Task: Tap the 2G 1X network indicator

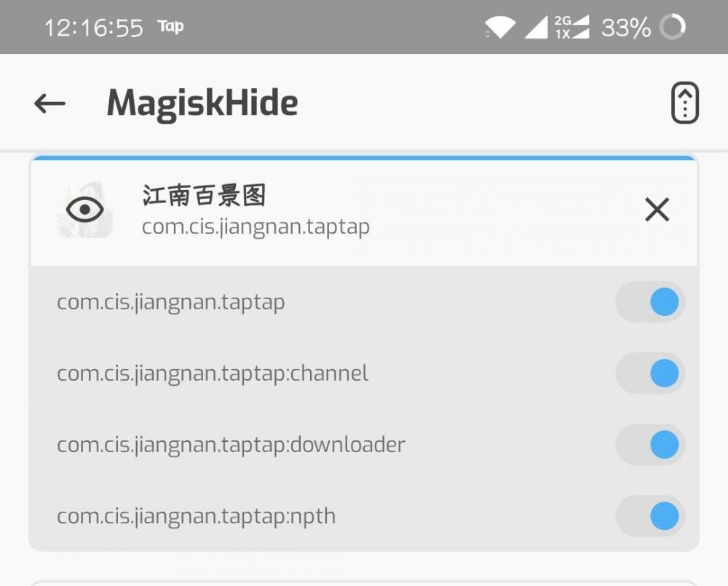Action: tap(571, 28)
